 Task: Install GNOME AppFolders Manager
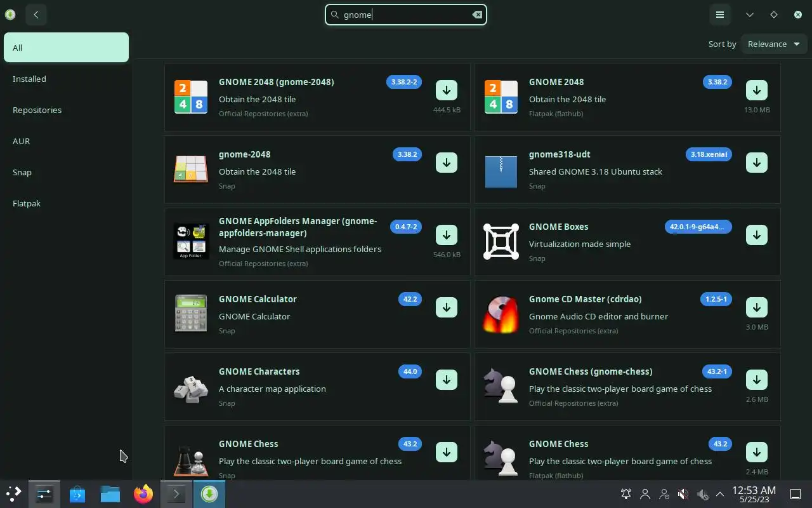click(x=447, y=235)
